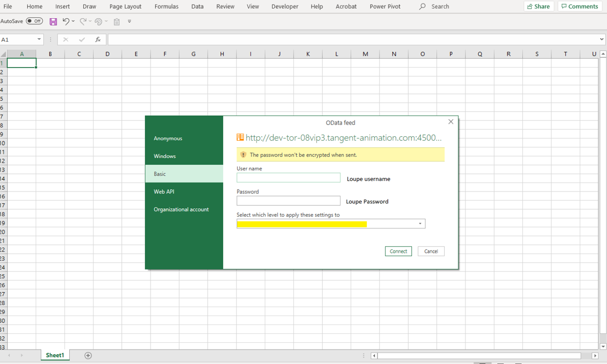This screenshot has height=364, width=607.
Task: Open the Page Layout tab
Action: tap(125, 6)
